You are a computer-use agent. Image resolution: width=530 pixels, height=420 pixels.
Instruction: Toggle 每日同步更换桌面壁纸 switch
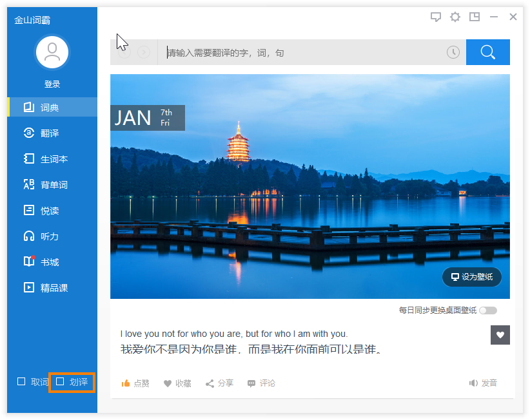[488, 310]
